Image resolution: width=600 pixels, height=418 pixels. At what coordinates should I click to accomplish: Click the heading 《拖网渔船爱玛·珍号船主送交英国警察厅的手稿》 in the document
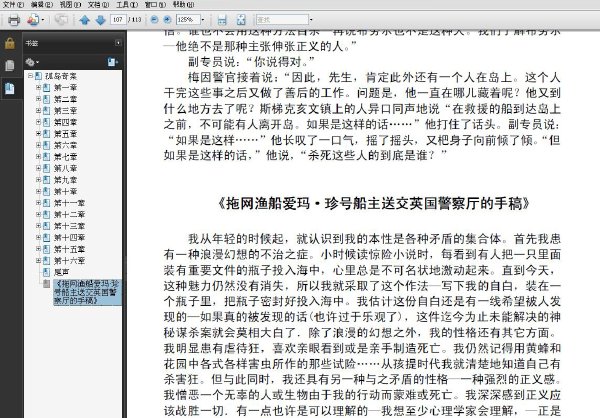tap(373, 203)
